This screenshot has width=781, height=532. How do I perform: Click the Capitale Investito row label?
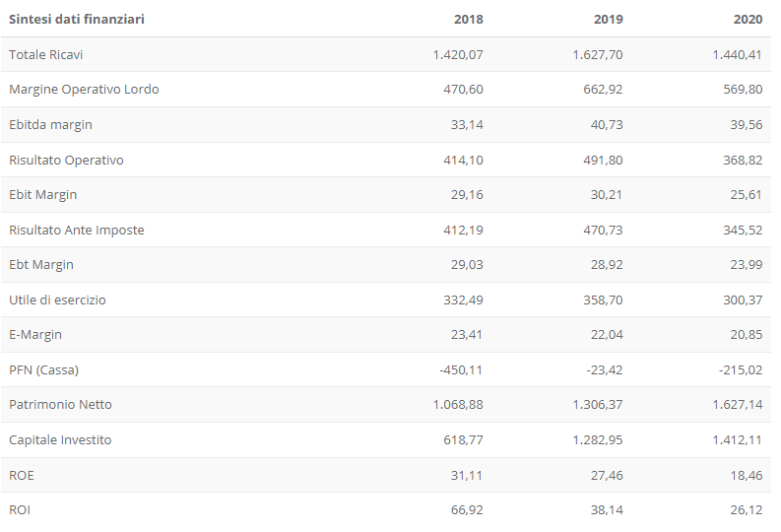[x=60, y=439]
